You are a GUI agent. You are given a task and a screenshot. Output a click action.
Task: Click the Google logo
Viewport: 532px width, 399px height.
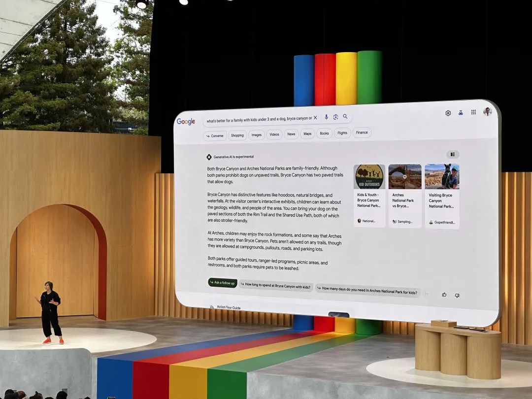point(186,122)
